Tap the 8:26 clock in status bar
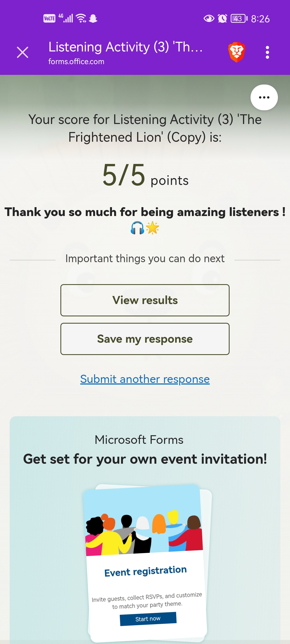Screen dimensions: 290x644 [x=260, y=19]
